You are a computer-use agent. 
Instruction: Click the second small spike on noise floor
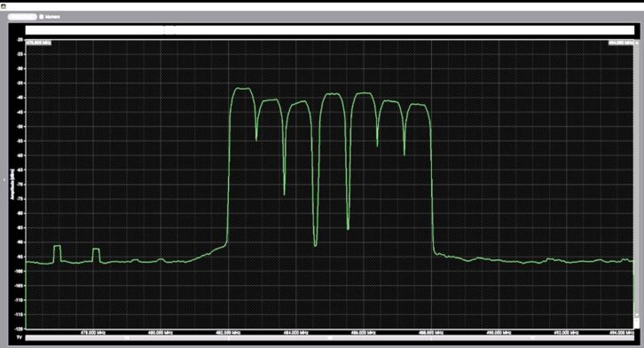96,255
